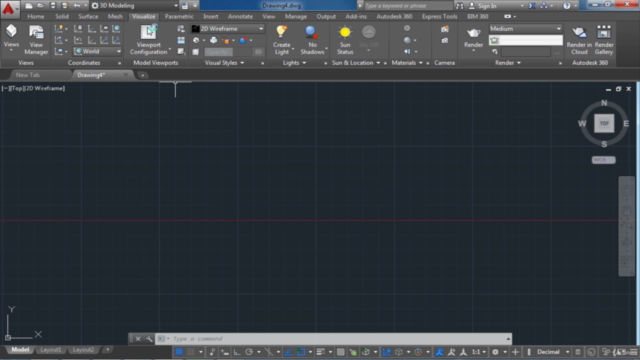
Task: Open the Surface ribbon tab
Action: 88,16
